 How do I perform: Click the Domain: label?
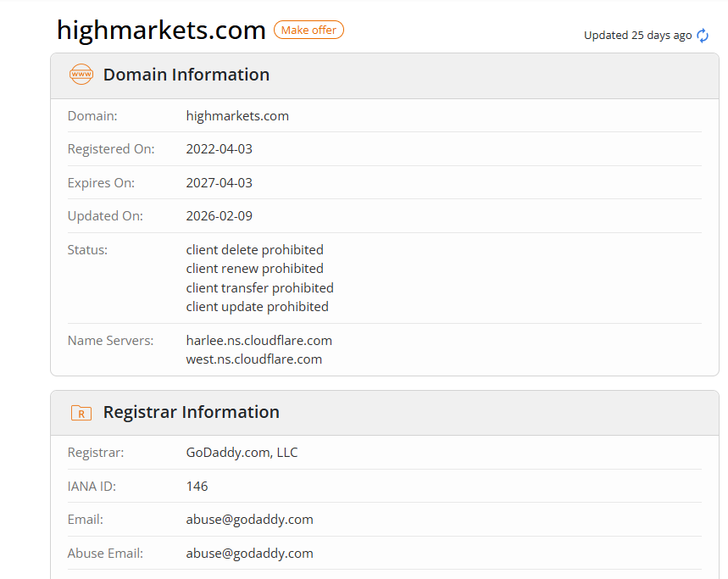coord(92,116)
